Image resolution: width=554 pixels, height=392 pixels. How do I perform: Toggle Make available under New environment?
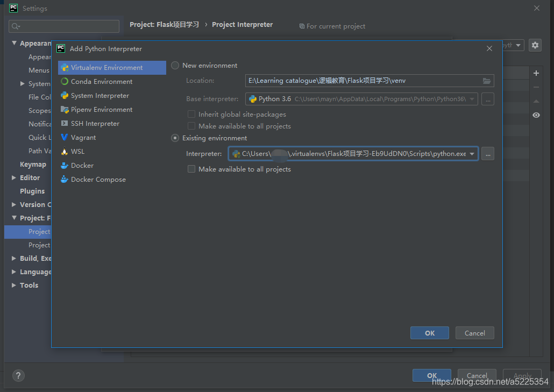191,126
